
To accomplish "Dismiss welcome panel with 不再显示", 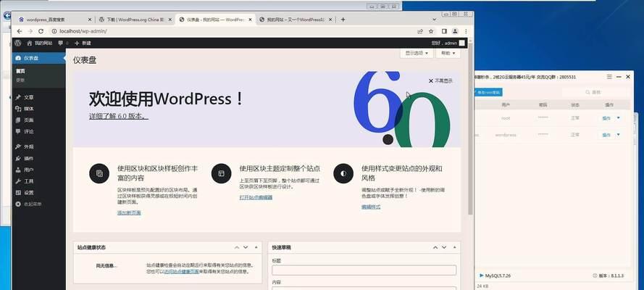I will pos(440,81).
